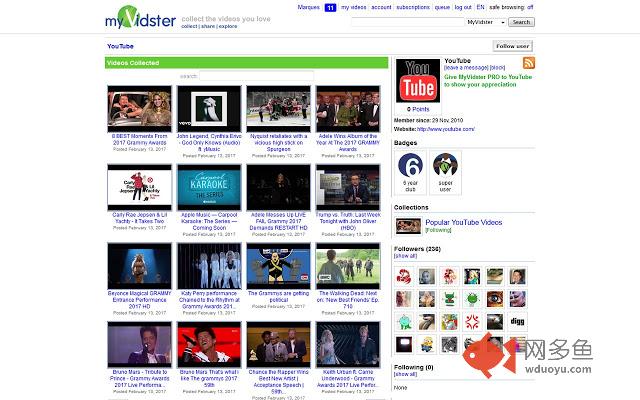This screenshot has width=640, height=400.
Task: Open 8 BEST Moments 2017 Grammy thumbnail
Action: pyautogui.click(x=140, y=109)
